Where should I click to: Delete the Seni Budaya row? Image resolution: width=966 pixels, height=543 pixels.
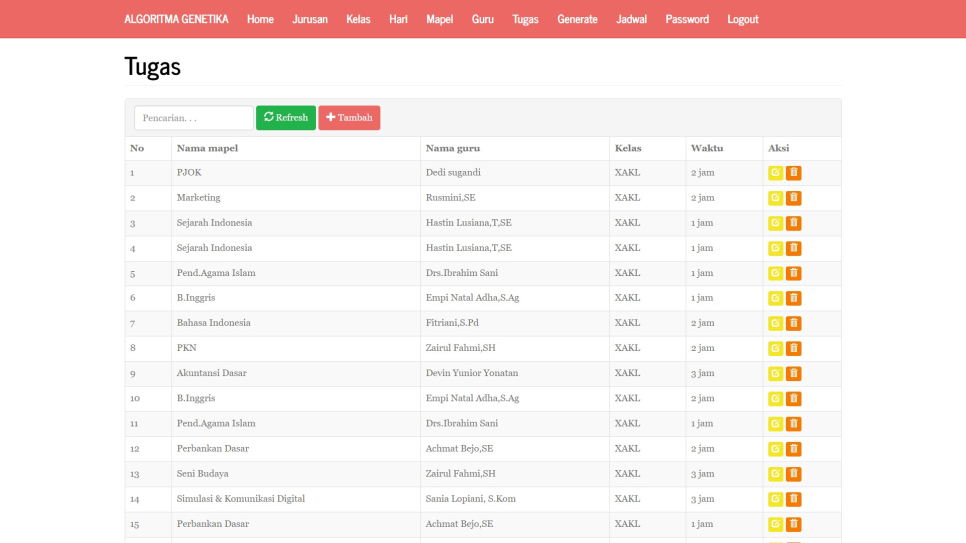(793, 474)
